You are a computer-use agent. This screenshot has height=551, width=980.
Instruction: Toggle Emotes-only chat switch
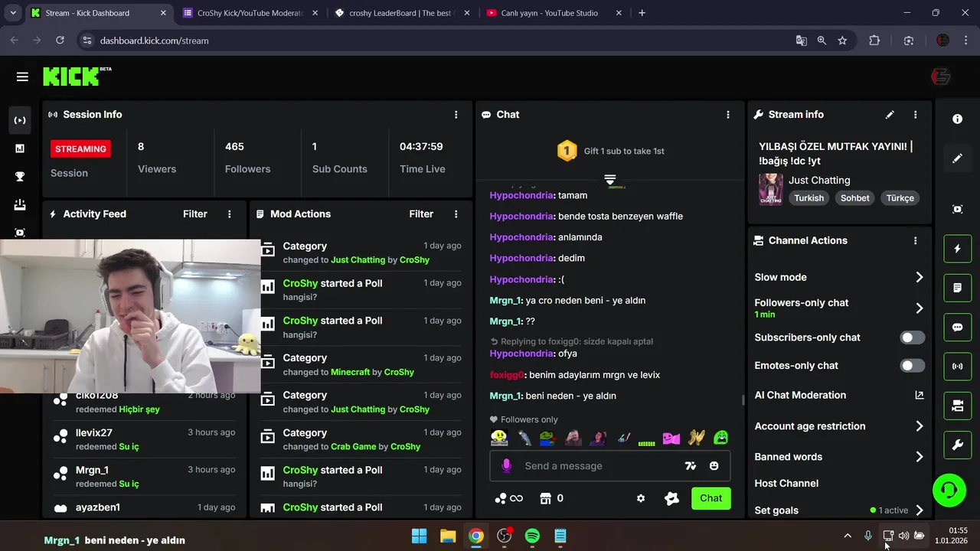(x=913, y=366)
